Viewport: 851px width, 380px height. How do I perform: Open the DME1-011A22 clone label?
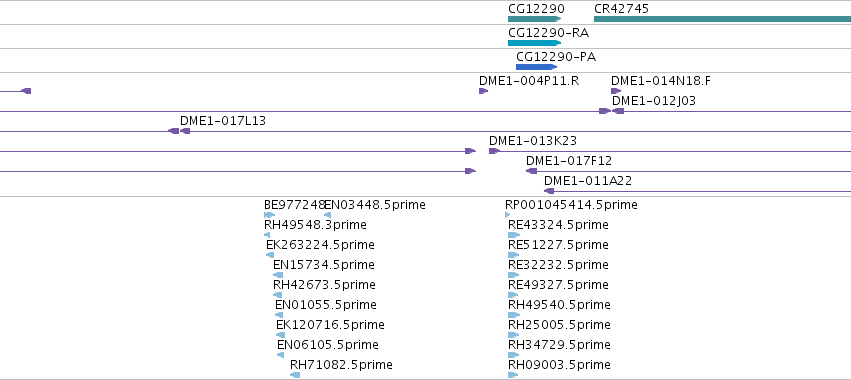[x=588, y=181]
